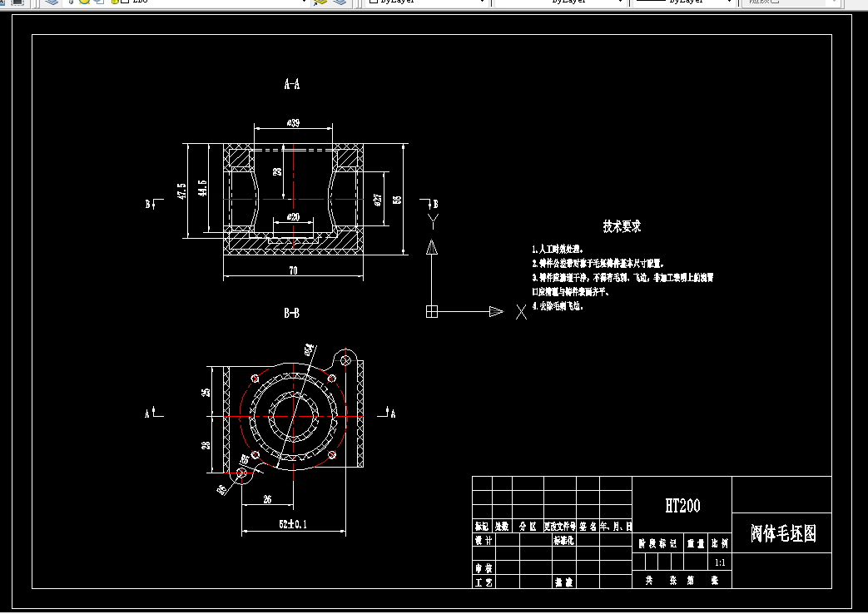This screenshot has width=868, height=614.
Task: Click the 比例 header cell
Action: coord(720,543)
